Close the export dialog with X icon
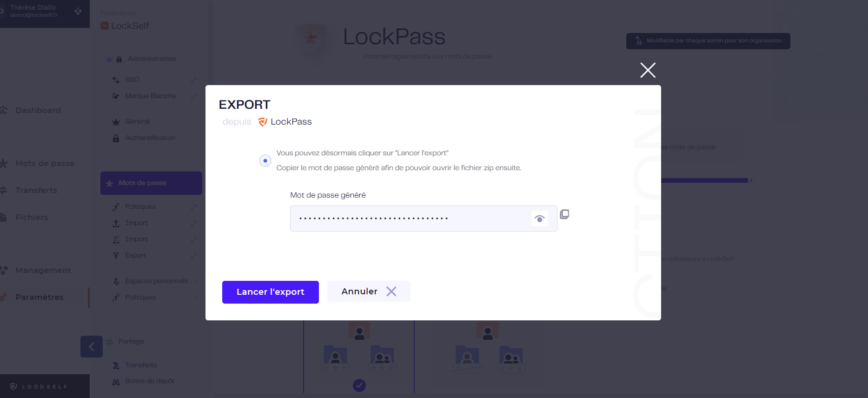The image size is (868, 398). (648, 70)
